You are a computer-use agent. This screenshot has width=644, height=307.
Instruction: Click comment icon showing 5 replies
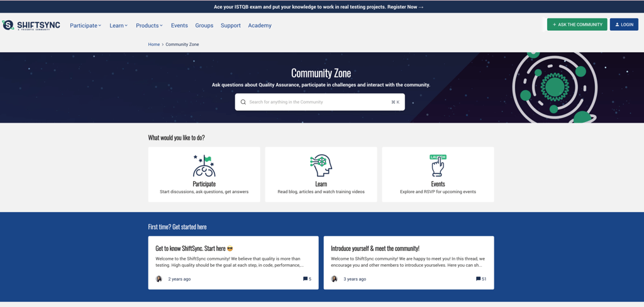click(x=305, y=279)
